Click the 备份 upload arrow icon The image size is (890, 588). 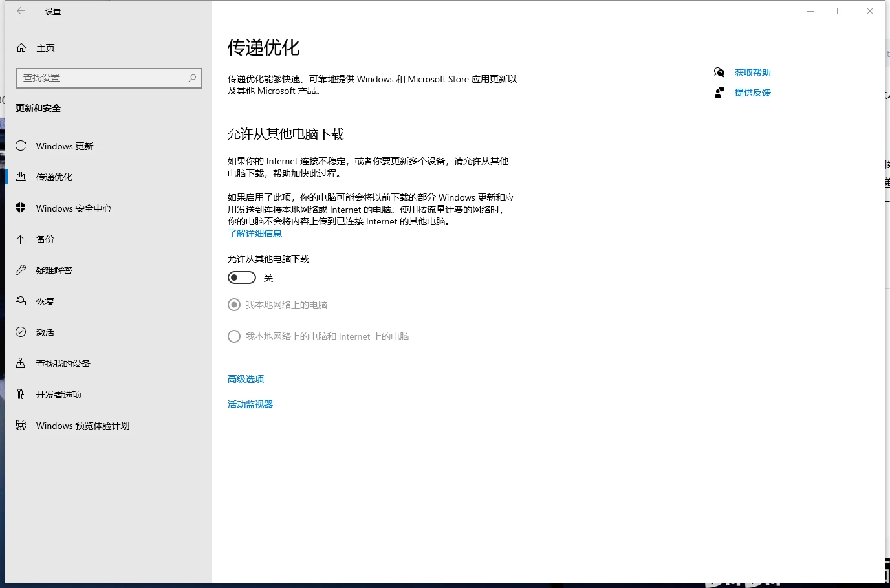click(21, 239)
